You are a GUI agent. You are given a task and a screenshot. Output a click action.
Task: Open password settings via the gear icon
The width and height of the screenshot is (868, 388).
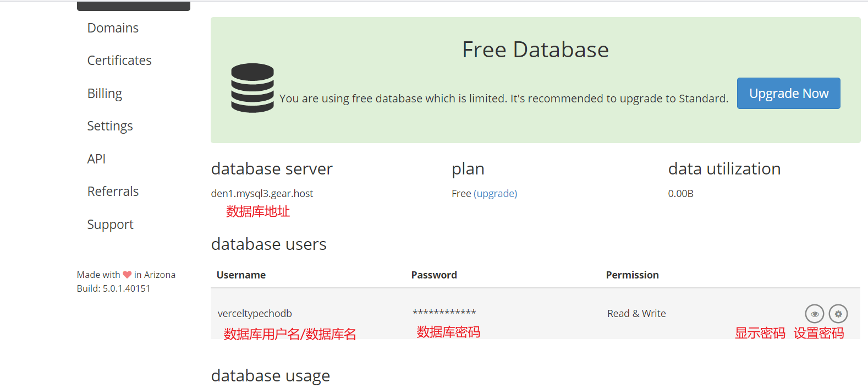pyautogui.click(x=838, y=314)
